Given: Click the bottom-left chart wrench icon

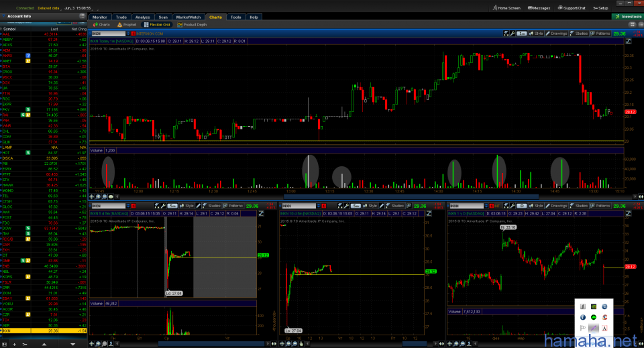Looking at the screenshot, I should coord(163,206).
